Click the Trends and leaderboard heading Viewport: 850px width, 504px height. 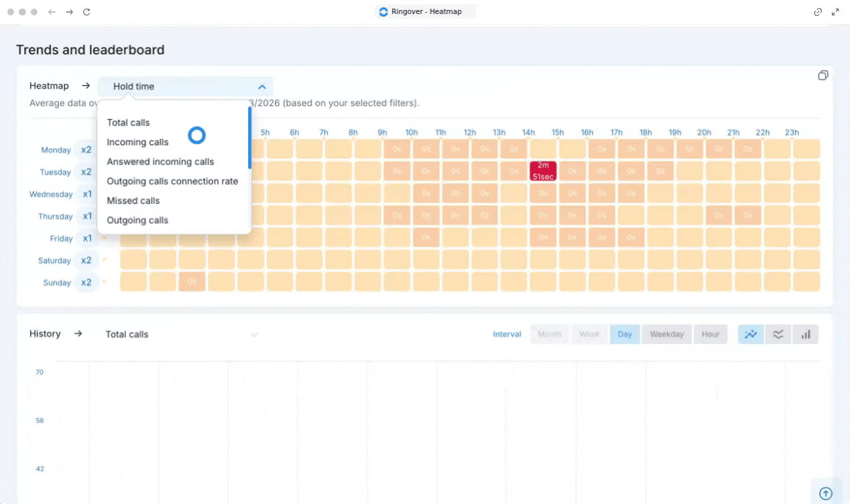[x=90, y=50]
